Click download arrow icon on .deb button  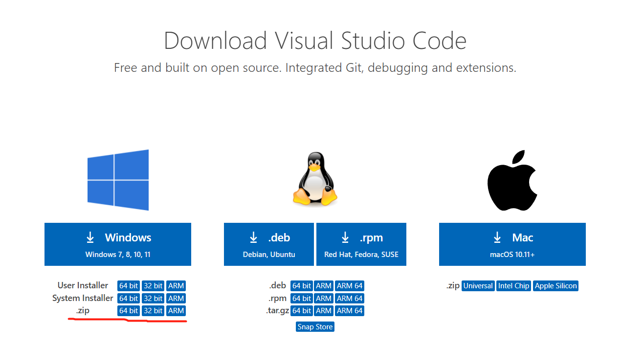point(253,237)
